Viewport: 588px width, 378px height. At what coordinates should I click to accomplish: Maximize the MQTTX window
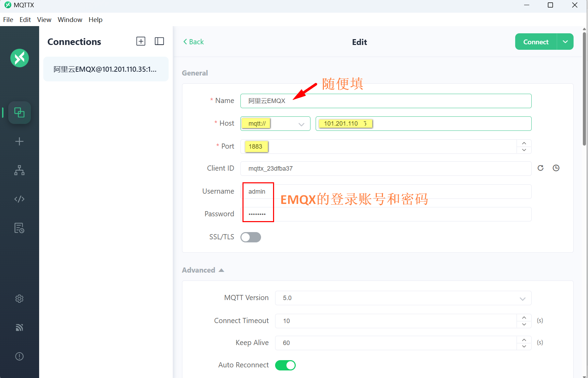550,5
